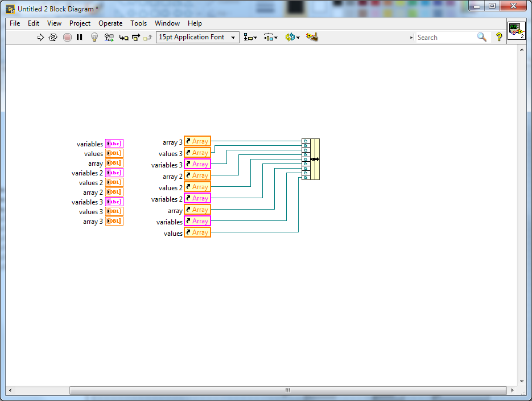Click the LabVIEW title bar icon
This screenshot has width=532, height=401.
point(10,9)
